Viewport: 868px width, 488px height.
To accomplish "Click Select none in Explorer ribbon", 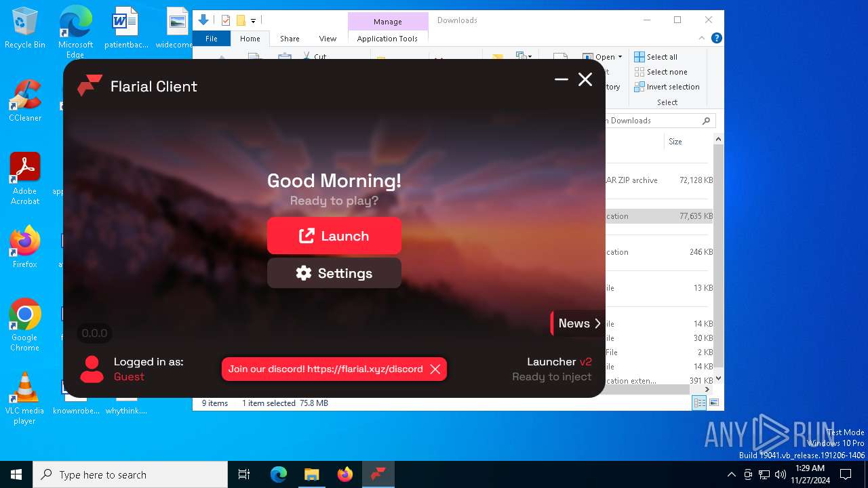I will point(660,72).
